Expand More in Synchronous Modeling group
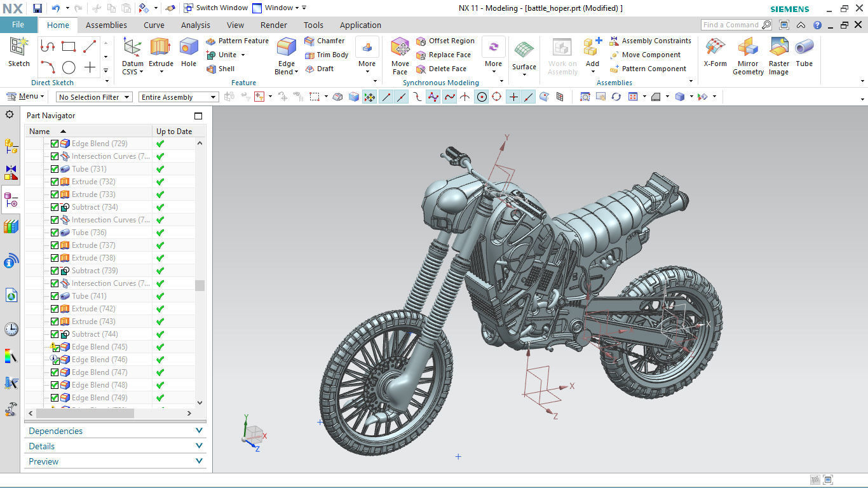This screenshot has width=868, height=488. click(493, 56)
